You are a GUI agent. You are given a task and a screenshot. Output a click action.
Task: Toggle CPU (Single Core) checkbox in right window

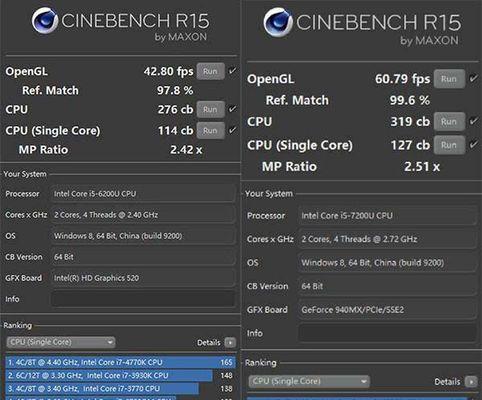[473, 144]
